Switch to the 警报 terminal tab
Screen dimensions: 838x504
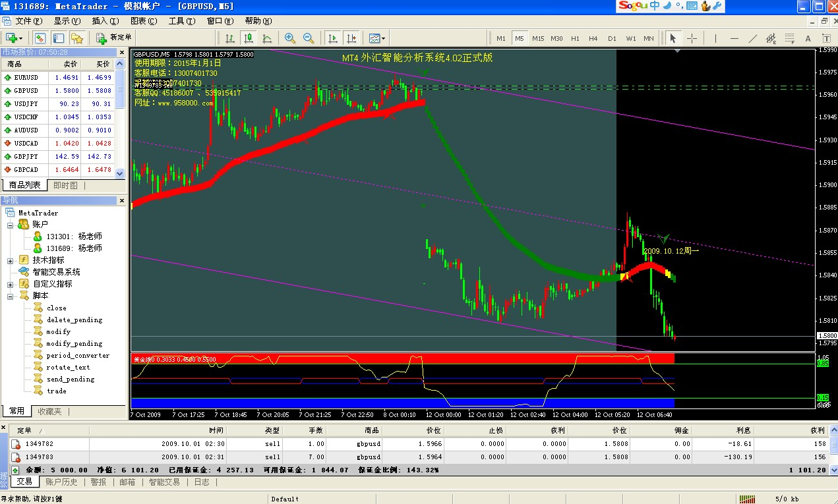[x=98, y=482]
